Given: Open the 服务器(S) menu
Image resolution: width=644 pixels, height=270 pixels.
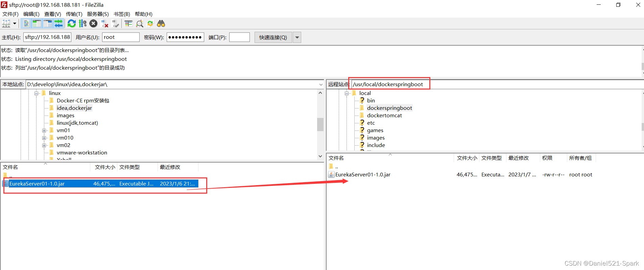Looking at the screenshot, I should pos(98,14).
